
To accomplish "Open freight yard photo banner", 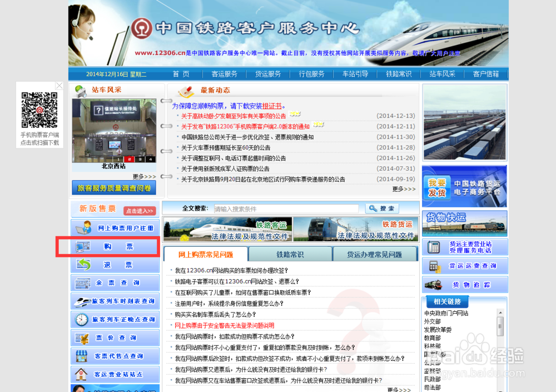I will coord(464,122).
